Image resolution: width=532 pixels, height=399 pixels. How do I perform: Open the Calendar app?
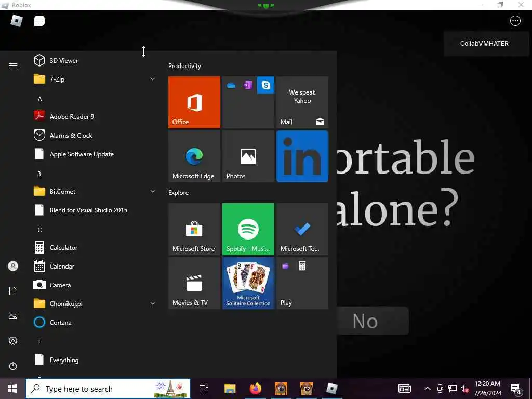click(x=94, y=267)
